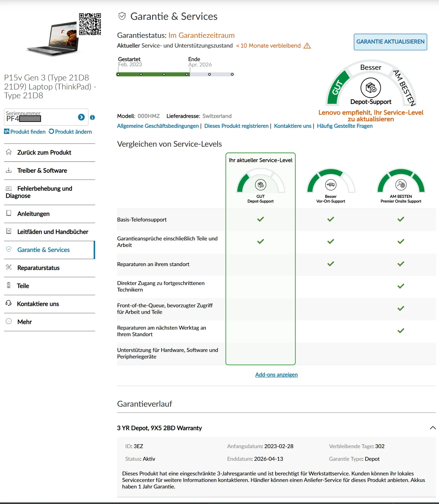Click the headset icon beside sidebar Kontaktiere uns
Image resolution: width=439 pixels, height=504 pixels.
click(x=9, y=303)
